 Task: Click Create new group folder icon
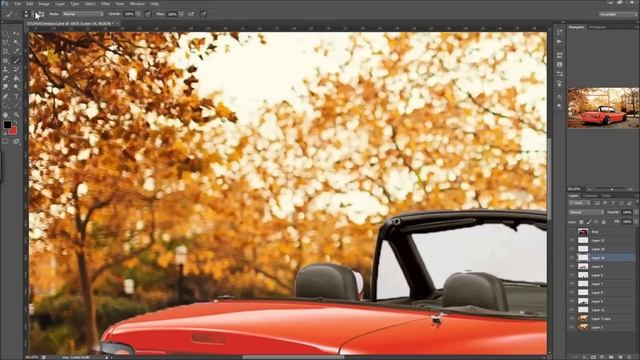[611, 357]
